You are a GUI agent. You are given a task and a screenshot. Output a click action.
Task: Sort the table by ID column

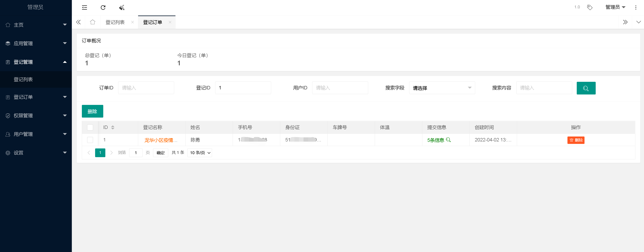(x=113, y=127)
